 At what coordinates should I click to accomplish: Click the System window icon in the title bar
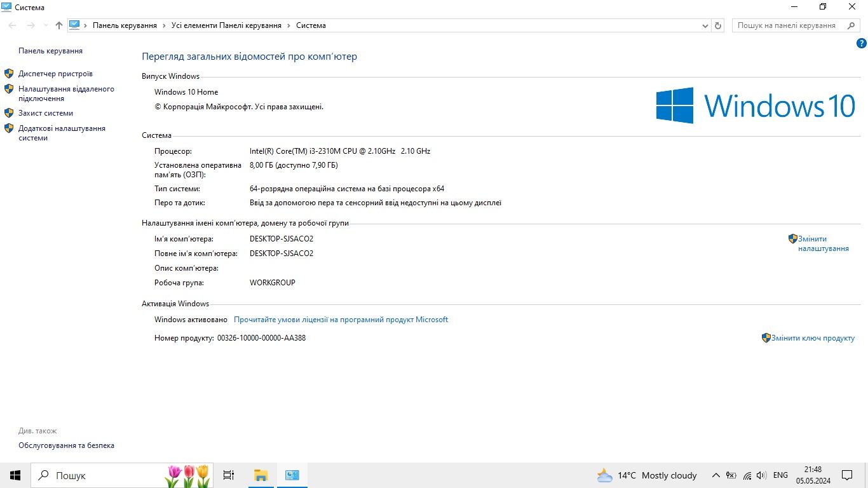click(6, 7)
